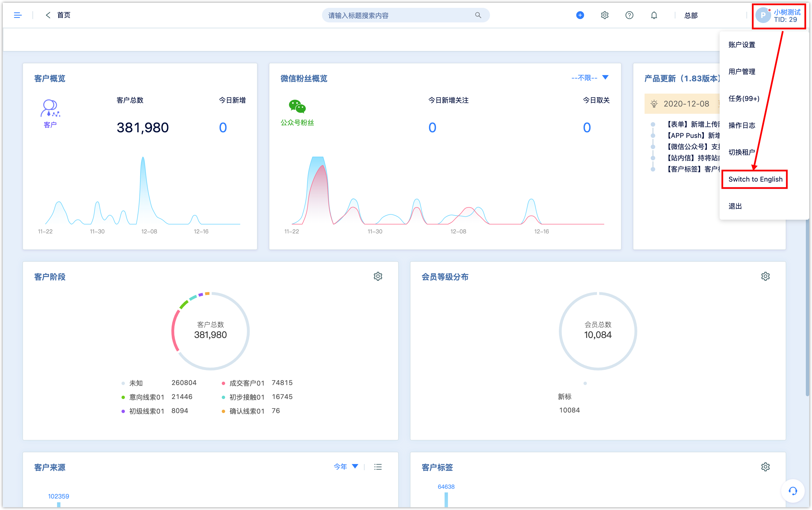Click the 微信粉丝概览 card title
Screen dimensions: 812x510
(x=304, y=78)
